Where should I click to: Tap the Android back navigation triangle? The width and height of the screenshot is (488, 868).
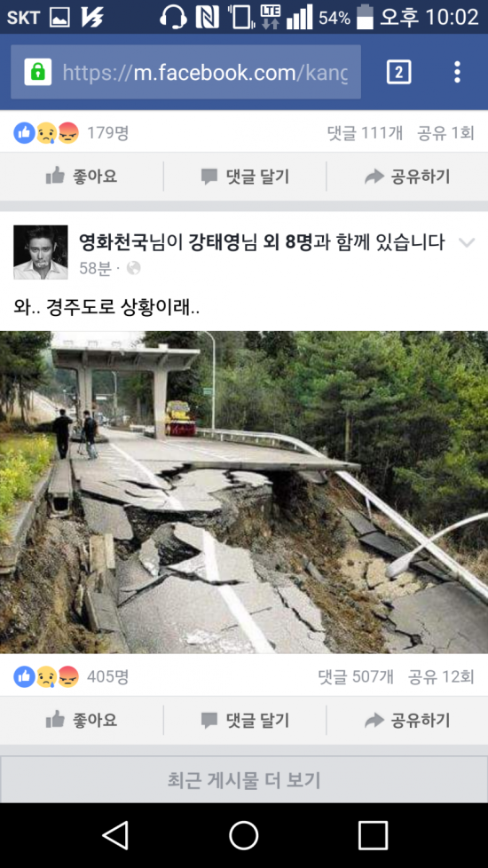116,835
